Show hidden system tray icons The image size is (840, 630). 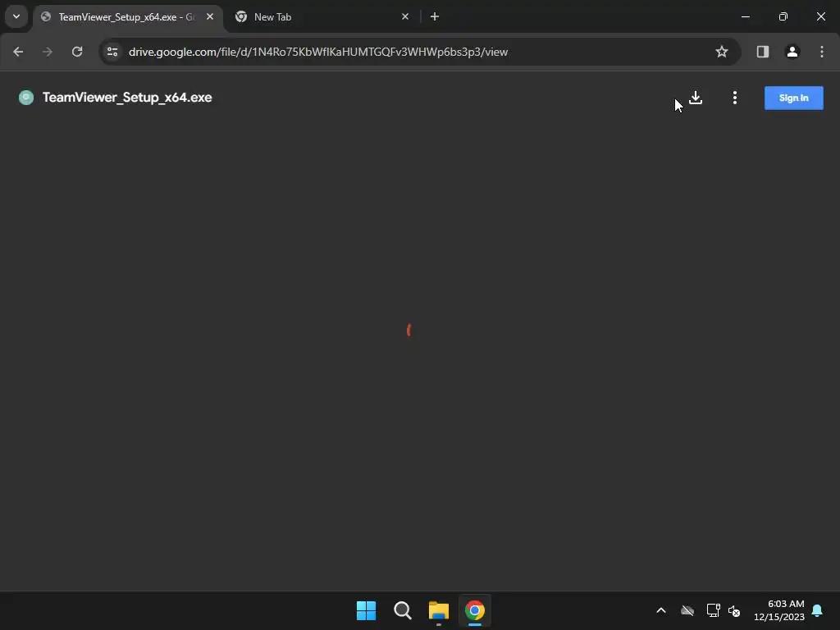coord(661,610)
